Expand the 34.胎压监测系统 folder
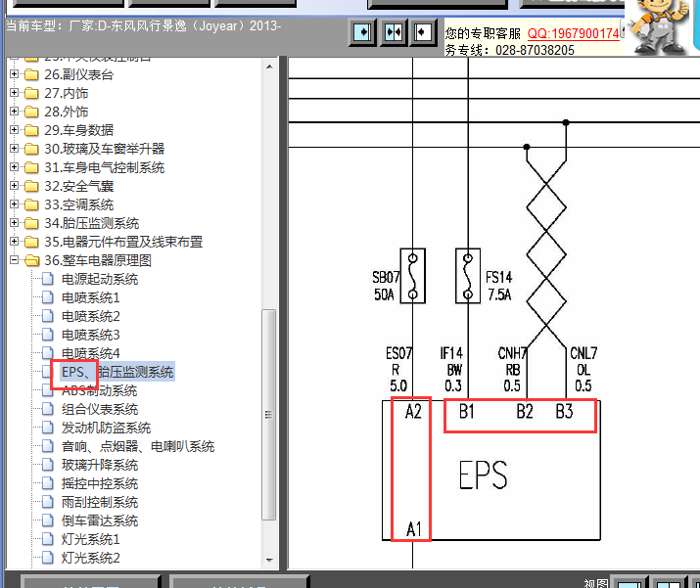Viewport: 700px width, 588px height. click(14, 222)
